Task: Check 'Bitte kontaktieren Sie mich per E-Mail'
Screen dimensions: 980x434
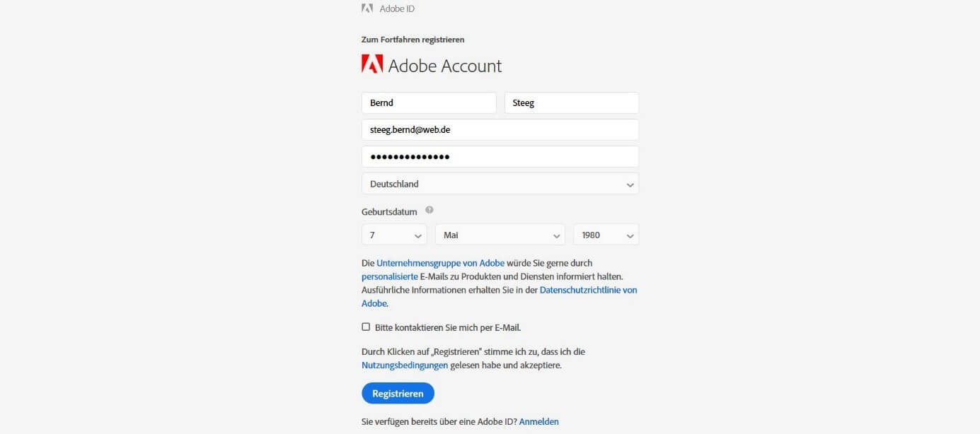Action: (x=366, y=327)
